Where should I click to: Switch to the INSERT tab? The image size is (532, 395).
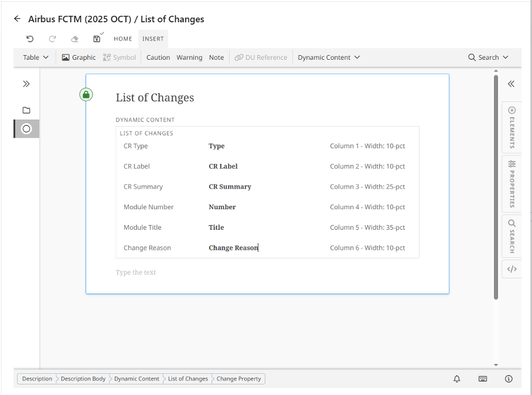point(153,39)
